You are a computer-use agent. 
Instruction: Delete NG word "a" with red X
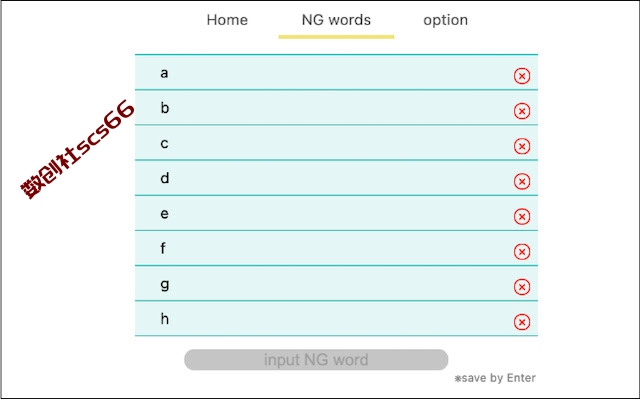(x=522, y=76)
